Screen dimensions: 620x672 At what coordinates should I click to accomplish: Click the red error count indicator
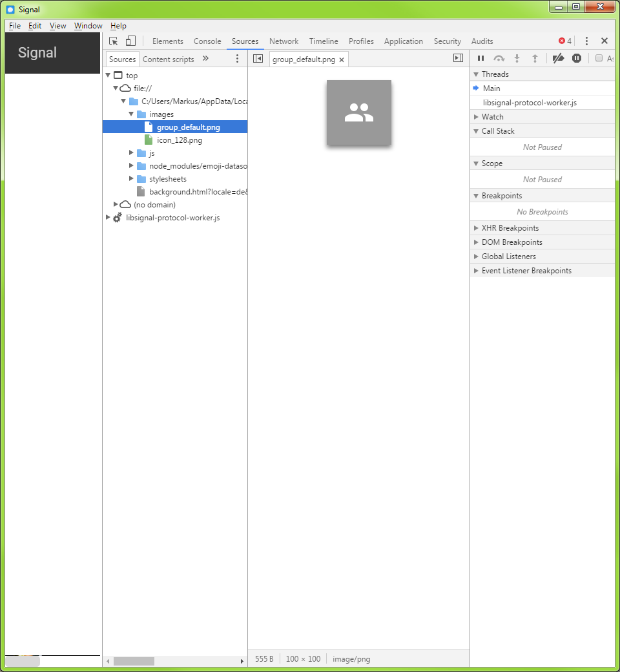564,41
